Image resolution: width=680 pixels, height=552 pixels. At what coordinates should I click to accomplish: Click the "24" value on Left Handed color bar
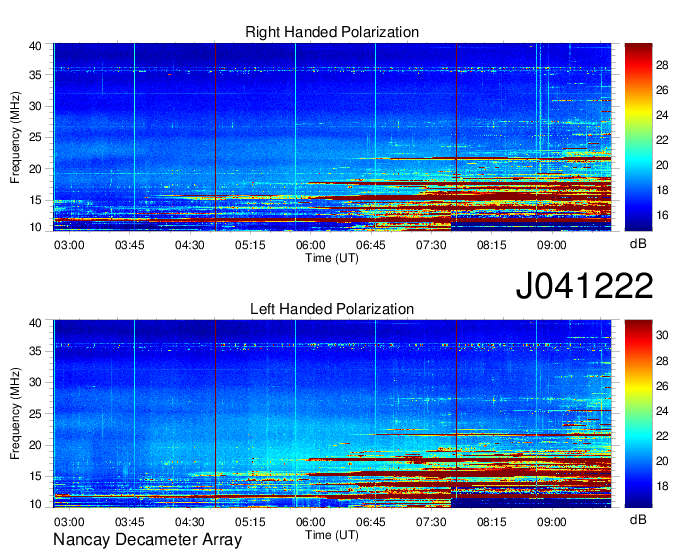point(662,411)
